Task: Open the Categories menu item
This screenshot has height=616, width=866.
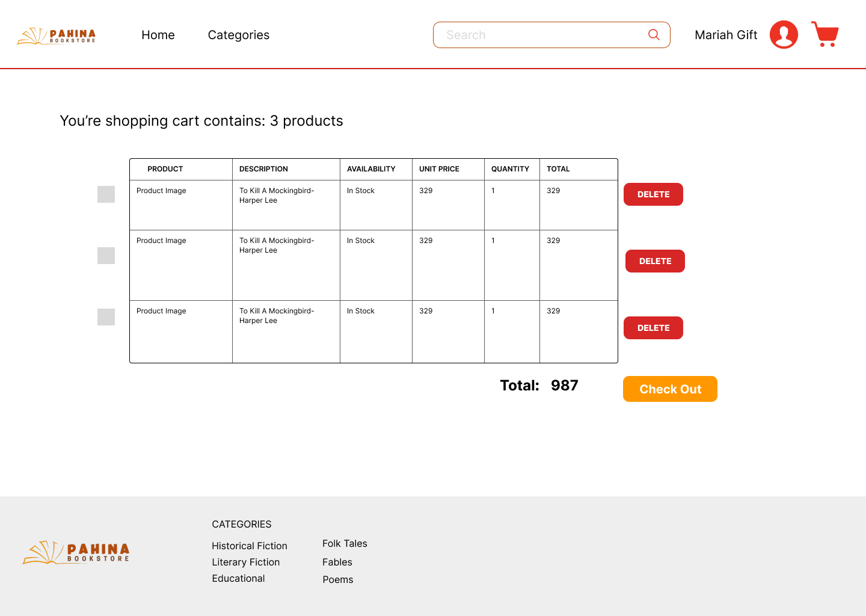Action: click(239, 35)
